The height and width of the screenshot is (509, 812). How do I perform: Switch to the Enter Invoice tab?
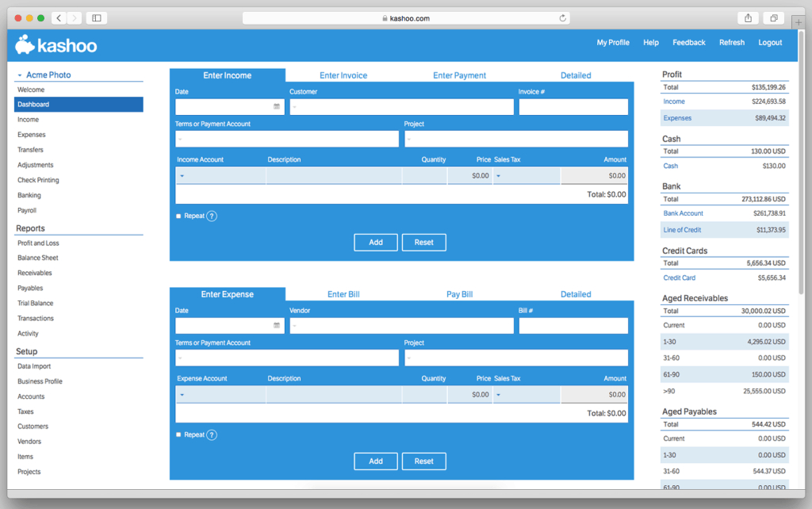(x=343, y=75)
